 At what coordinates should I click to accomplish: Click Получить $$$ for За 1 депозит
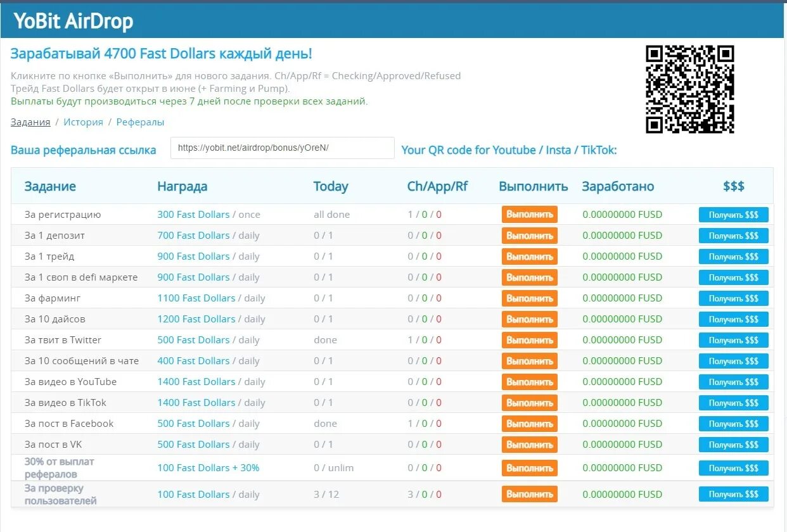(x=734, y=236)
